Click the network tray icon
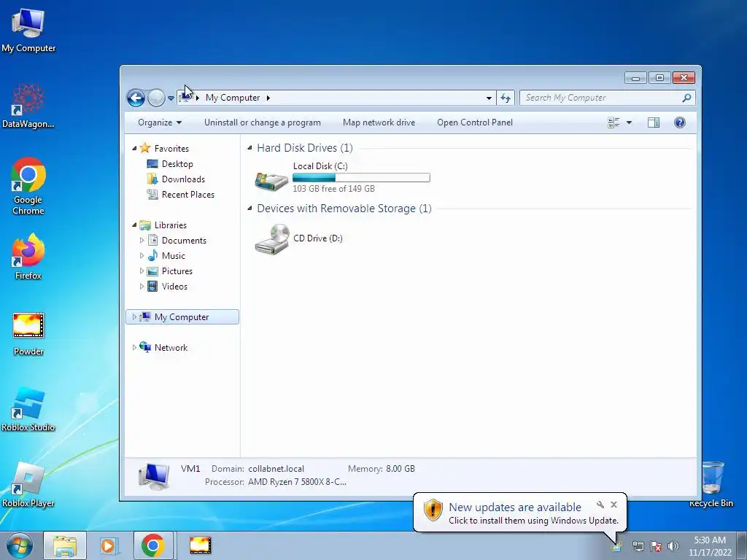Screen dimensions: 747x560 click(638, 547)
